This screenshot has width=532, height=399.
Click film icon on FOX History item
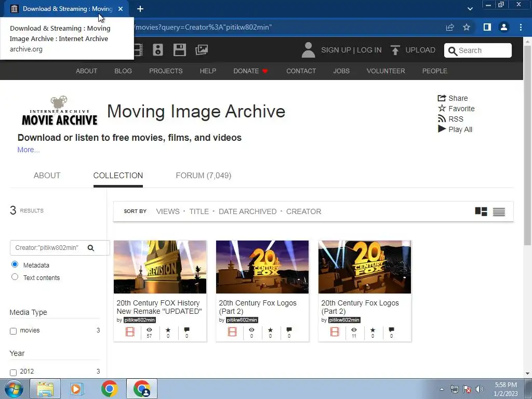[x=130, y=332]
